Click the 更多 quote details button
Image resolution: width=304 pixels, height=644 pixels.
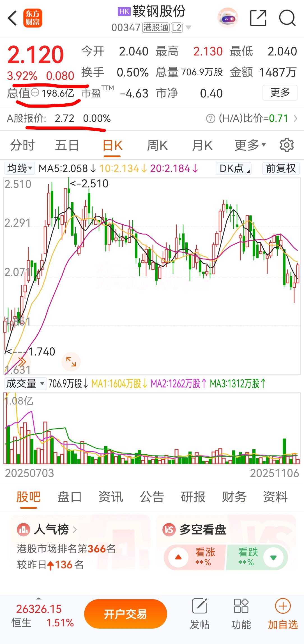click(x=280, y=92)
